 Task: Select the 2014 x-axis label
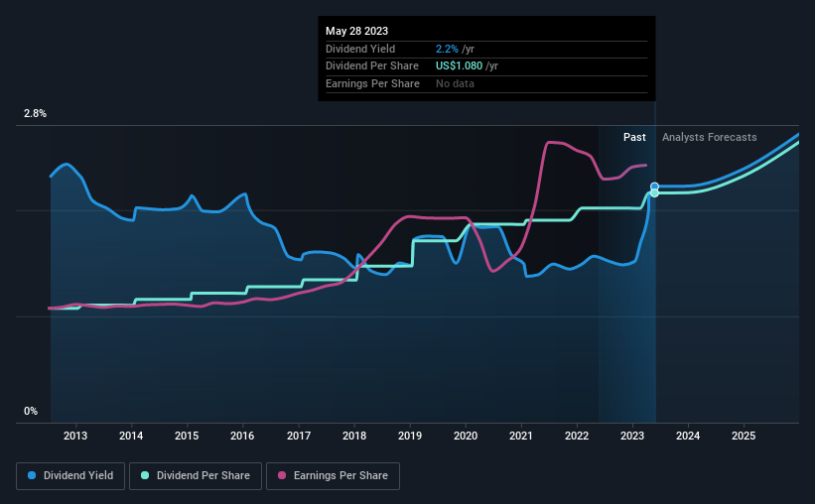131,436
